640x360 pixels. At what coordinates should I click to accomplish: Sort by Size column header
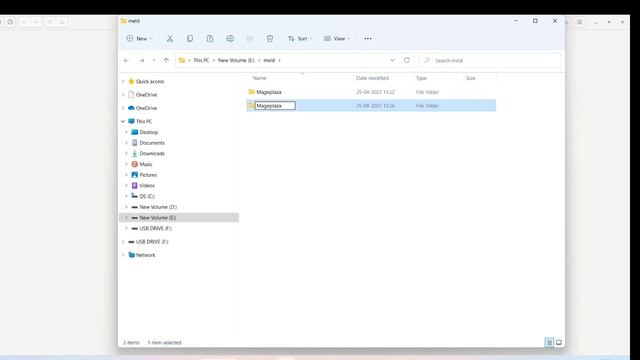(471, 78)
